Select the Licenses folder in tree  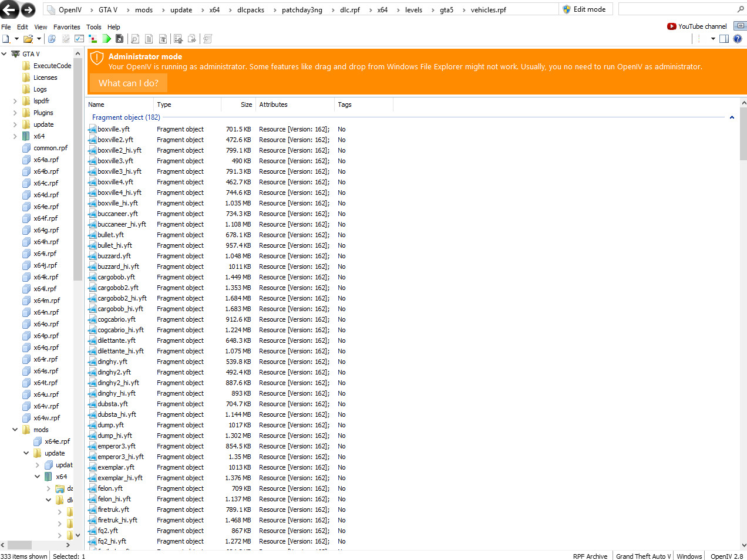coord(45,77)
